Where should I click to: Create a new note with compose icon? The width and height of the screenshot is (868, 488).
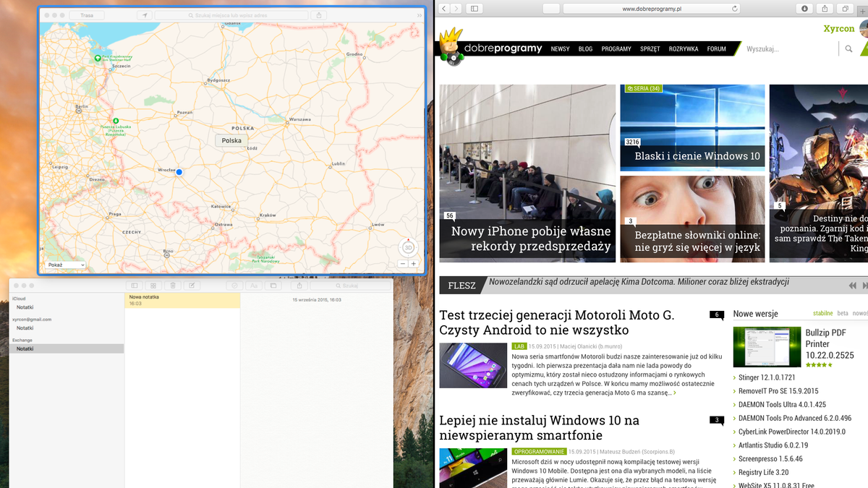(192, 286)
